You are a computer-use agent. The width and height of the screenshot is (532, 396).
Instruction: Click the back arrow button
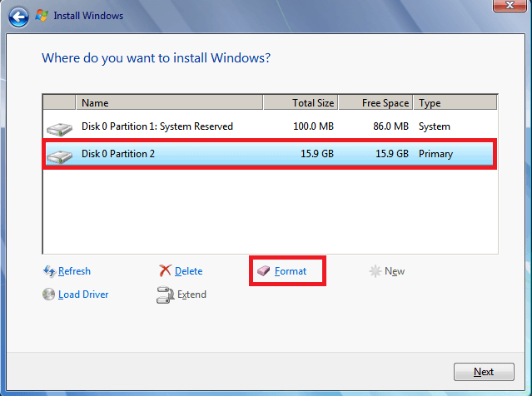(x=19, y=15)
